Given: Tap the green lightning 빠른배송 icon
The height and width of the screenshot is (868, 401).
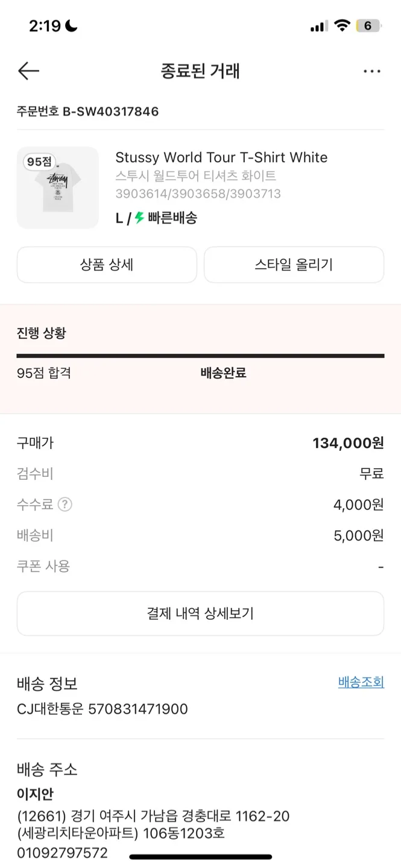Looking at the screenshot, I should coord(139,218).
